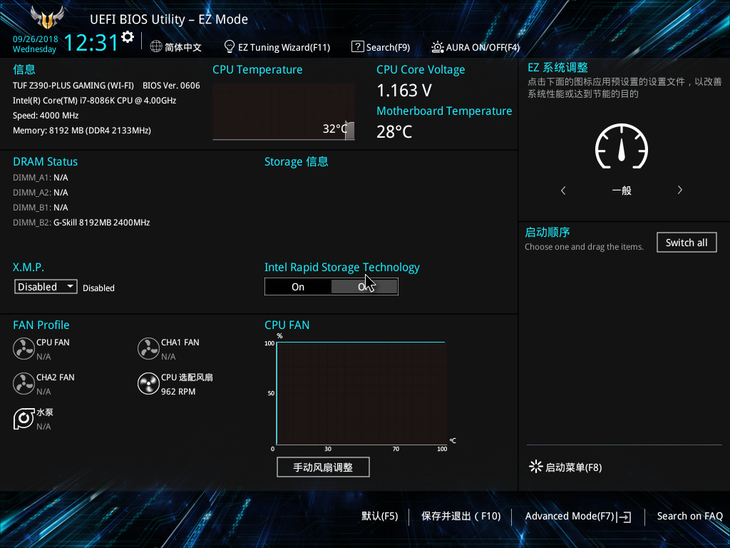
Task: Click the DIMM_A2 N/A entry
Action: (x=41, y=193)
